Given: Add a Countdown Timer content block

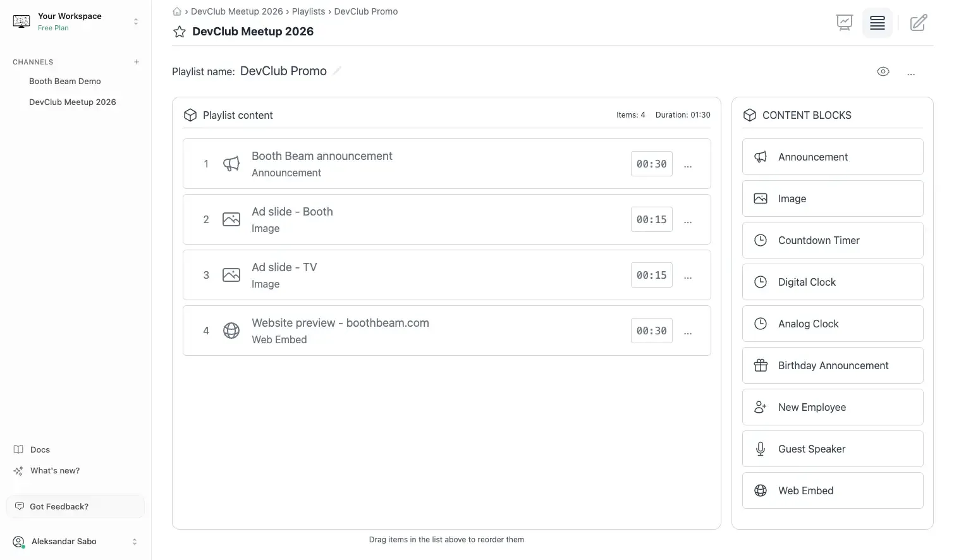Looking at the screenshot, I should (833, 240).
